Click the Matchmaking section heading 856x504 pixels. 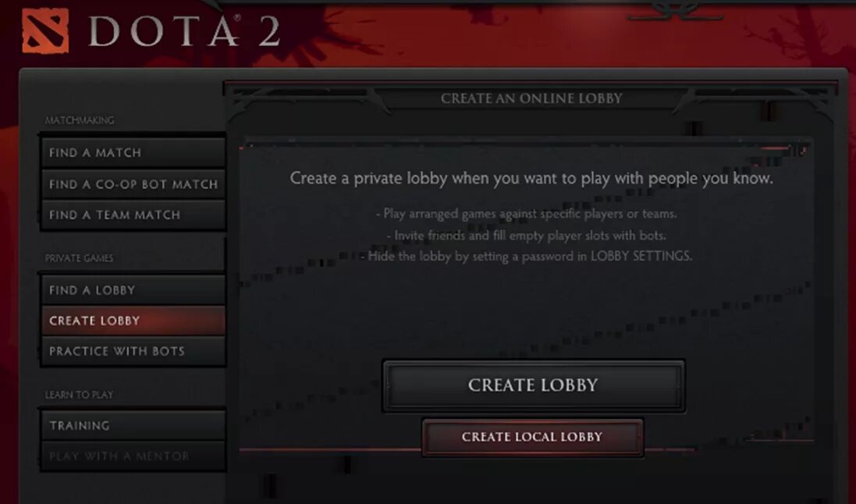79,120
